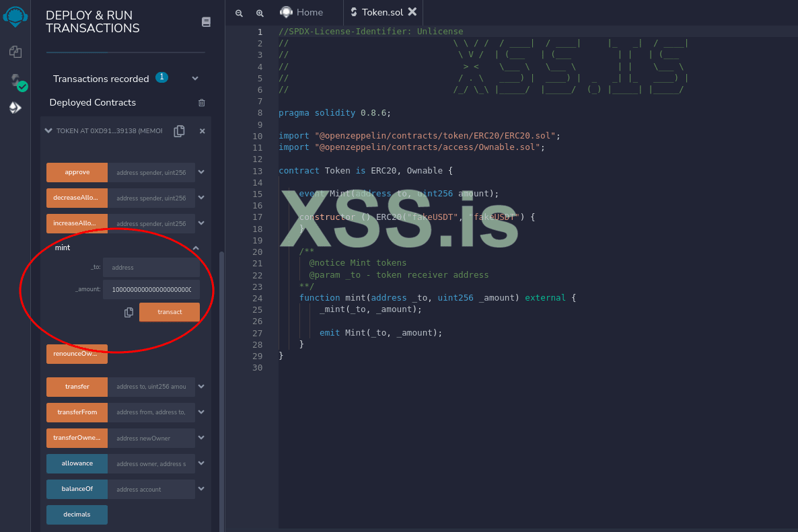Open the Solidity Compiler sidebar icon
This screenshot has height=532, width=798.
tap(17, 82)
